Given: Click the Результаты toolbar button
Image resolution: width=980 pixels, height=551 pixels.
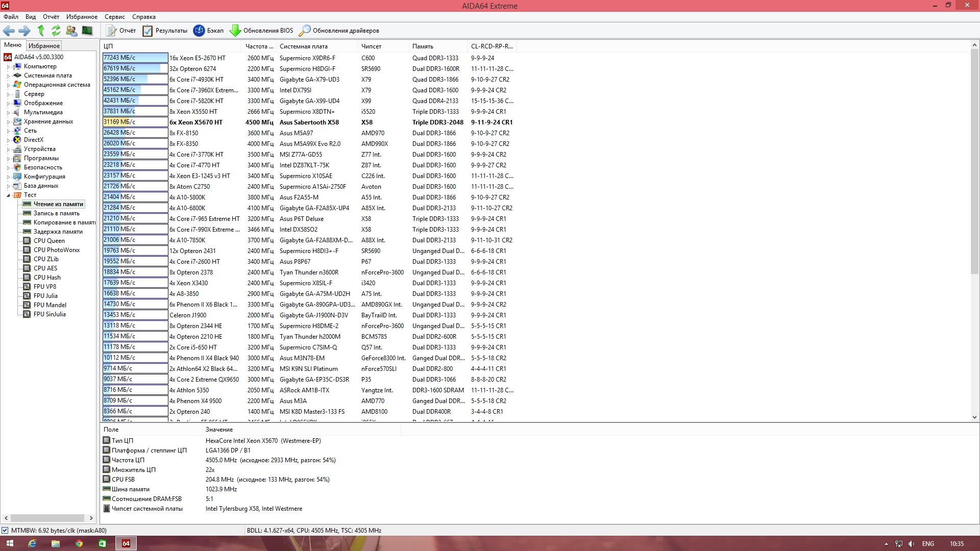Looking at the screenshot, I should (165, 31).
